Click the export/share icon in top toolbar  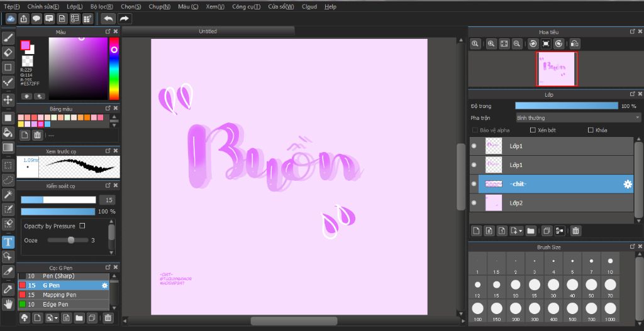pyautogui.click(x=24, y=18)
